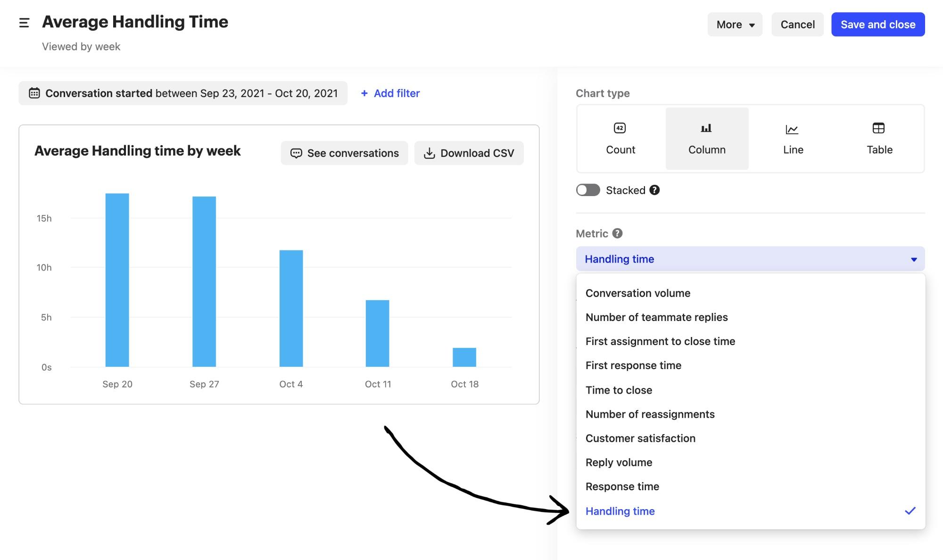Viewport: 943px width, 560px height.
Task: Click the Stacked help question mark icon
Action: point(654,190)
